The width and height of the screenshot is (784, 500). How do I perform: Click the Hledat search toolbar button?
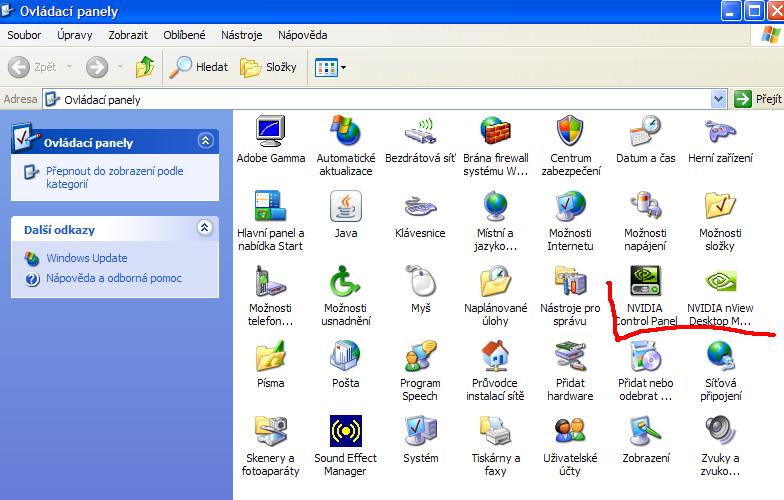coord(198,67)
